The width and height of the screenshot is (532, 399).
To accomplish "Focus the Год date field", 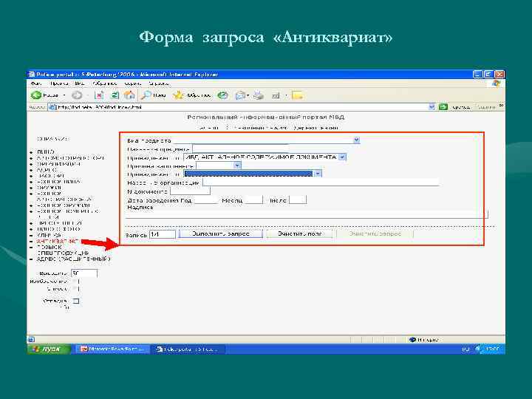I will (205, 200).
